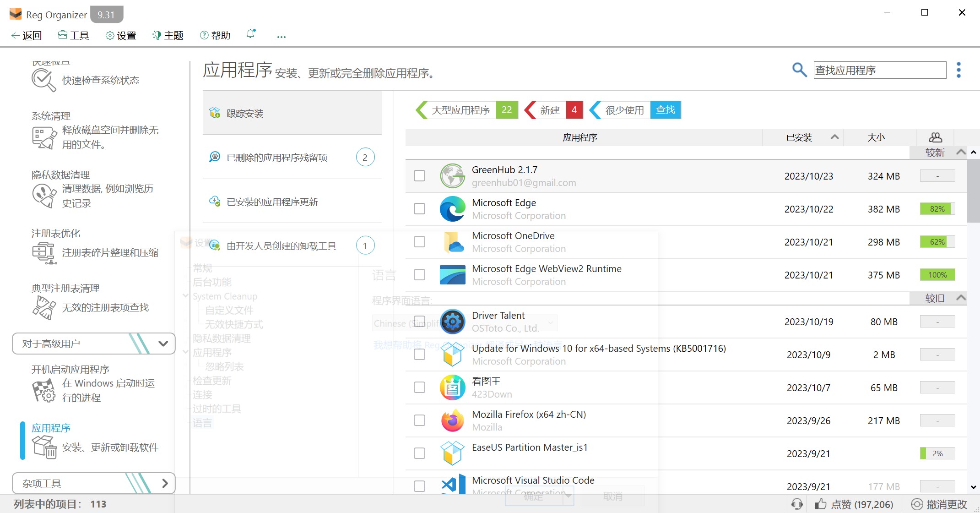Check the Microsoft Edge checkbox

pyautogui.click(x=419, y=209)
